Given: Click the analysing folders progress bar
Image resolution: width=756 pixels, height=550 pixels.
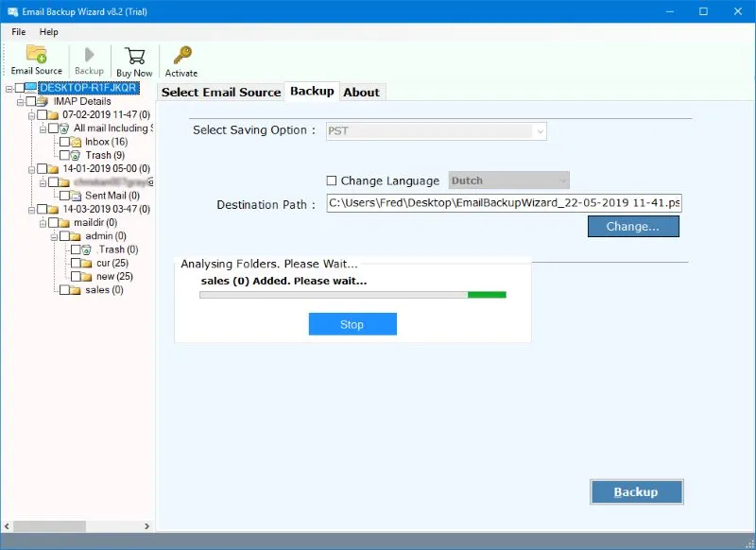Looking at the screenshot, I should [x=352, y=295].
